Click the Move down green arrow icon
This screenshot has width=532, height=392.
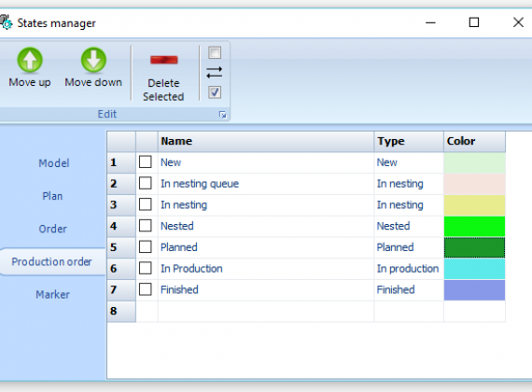[93, 60]
